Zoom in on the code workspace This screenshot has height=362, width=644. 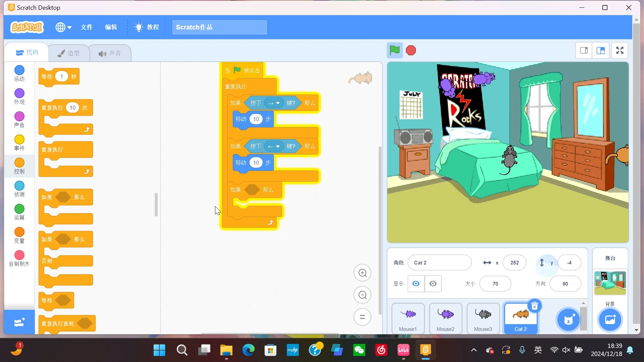pos(362,273)
